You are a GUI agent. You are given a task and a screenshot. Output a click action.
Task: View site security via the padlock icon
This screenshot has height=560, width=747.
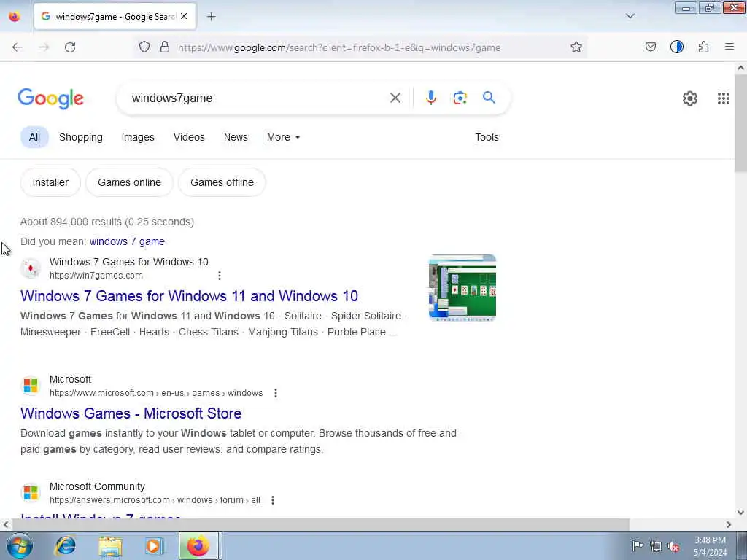coord(165,47)
